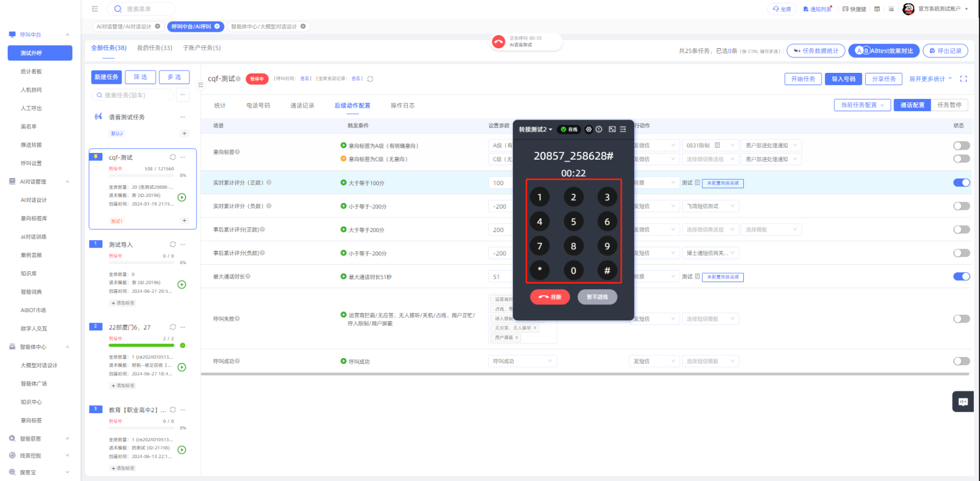Viewport: 980px width, 481px height.
Task: Turn off the 最大通话时长 toggle
Action: pyautogui.click(x=961, y=276)
